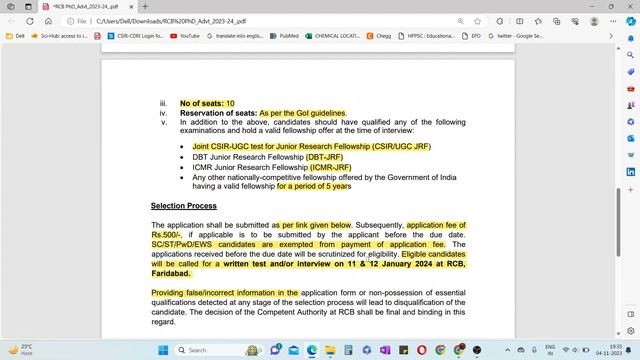640x360 pixels.
Task: Open File Explorer from the taskbar
Action: [x=330, y=350]
